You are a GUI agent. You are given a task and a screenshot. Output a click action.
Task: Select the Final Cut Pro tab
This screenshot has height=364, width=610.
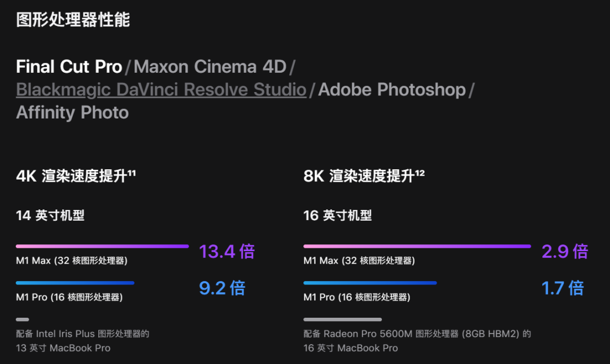[69, 67]
